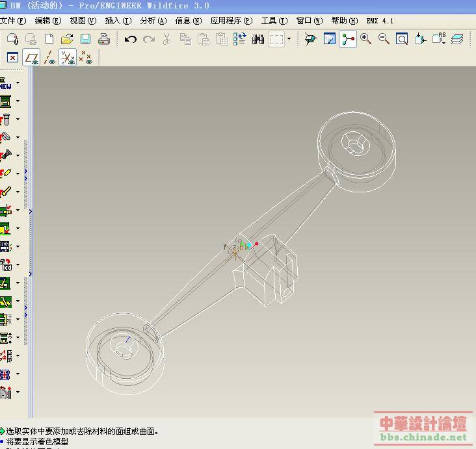Click the binoculars Find icon
The image size is (476, 449).
coord(258,40)
